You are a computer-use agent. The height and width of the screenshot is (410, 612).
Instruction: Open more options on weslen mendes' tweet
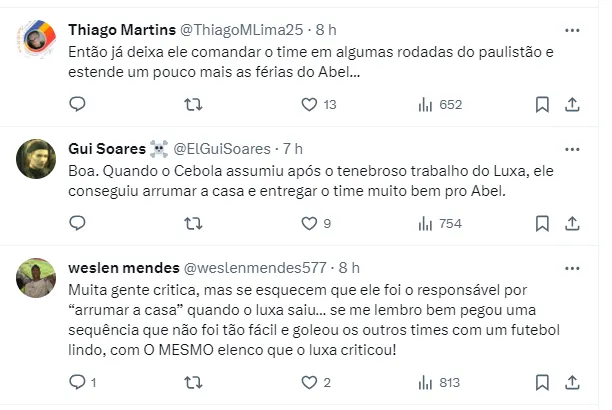(571, 268)
